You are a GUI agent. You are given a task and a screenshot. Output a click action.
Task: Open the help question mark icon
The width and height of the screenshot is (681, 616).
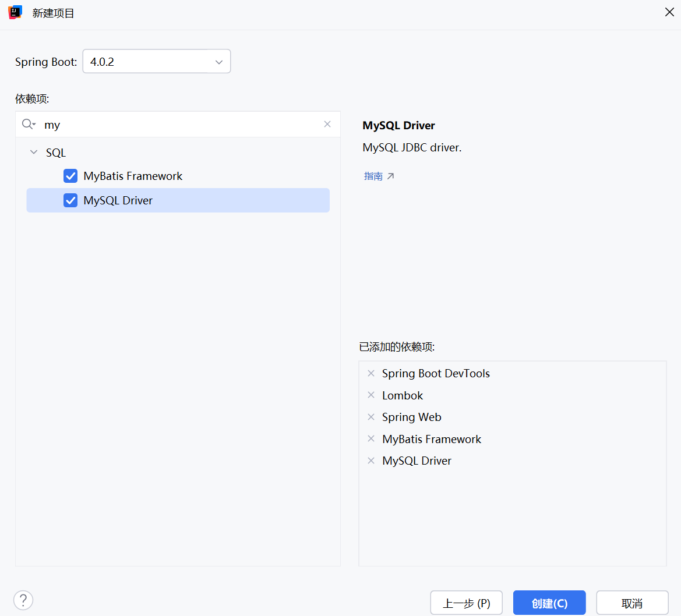coord(23,600)
